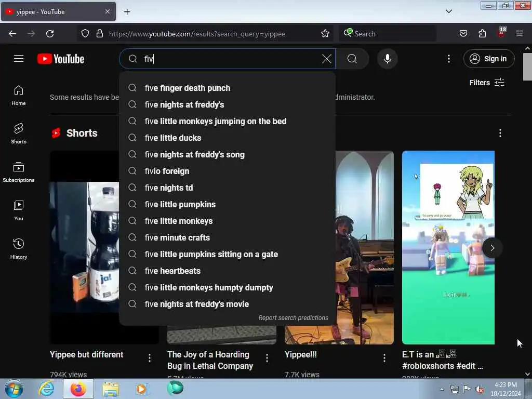Open YouTube settings three-dot menu
Image resolution: width=532 pixels, height=399 pixels.
click(448, 59)
